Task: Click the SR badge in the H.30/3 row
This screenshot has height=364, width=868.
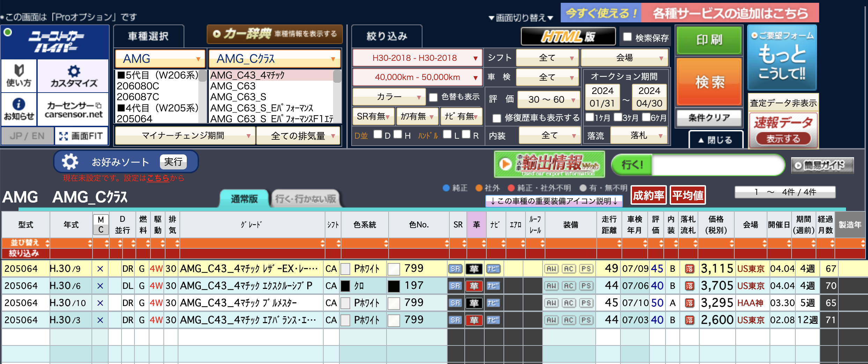Action: [455, 320]
